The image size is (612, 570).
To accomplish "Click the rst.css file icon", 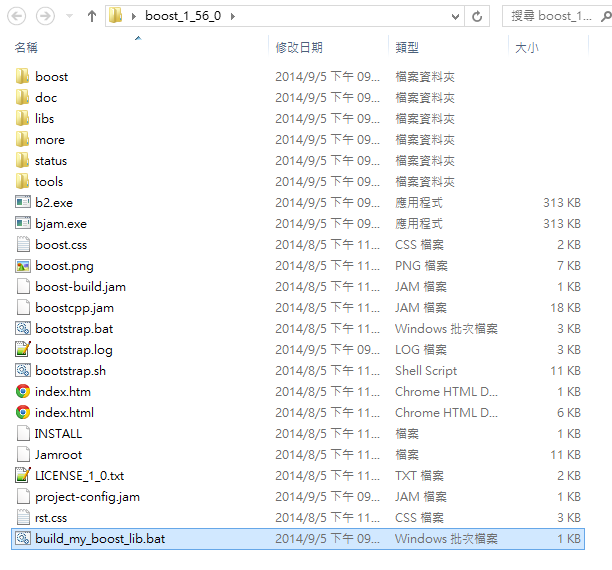I will click(23, 518).
